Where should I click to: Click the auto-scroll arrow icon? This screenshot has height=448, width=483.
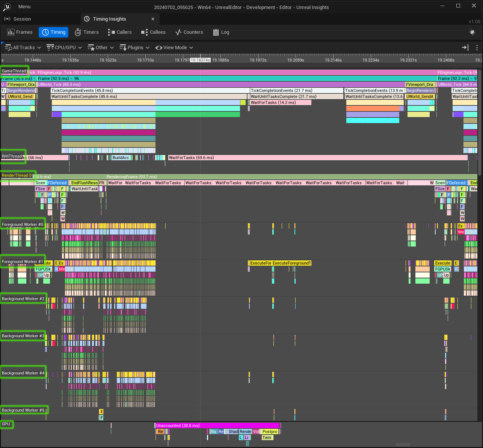pos(465,48)
